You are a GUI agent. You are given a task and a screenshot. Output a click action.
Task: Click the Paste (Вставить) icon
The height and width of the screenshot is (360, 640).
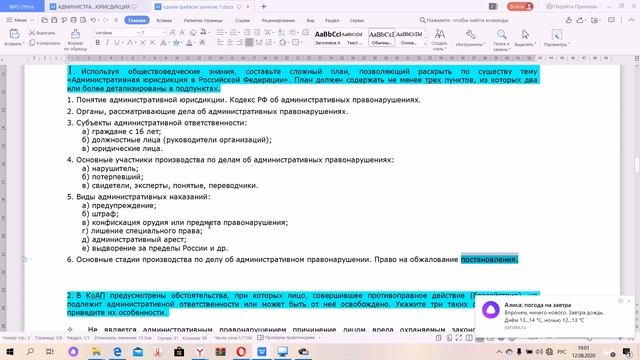14,34
